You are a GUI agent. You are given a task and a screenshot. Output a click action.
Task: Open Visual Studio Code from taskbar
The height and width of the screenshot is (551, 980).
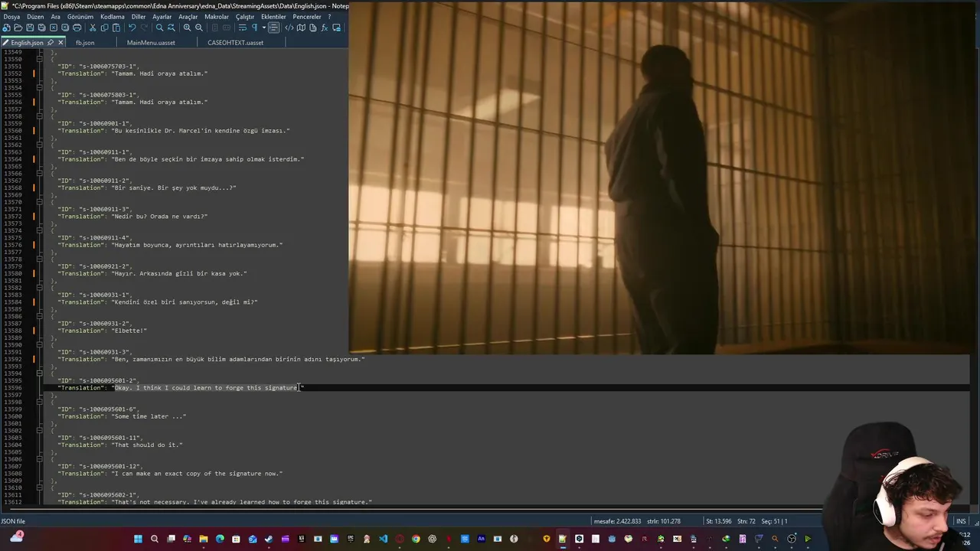click(x=383, y=539)
